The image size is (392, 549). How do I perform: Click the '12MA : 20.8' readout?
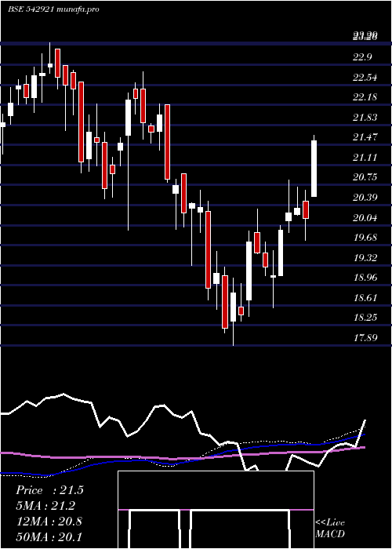tap(49, 522)
